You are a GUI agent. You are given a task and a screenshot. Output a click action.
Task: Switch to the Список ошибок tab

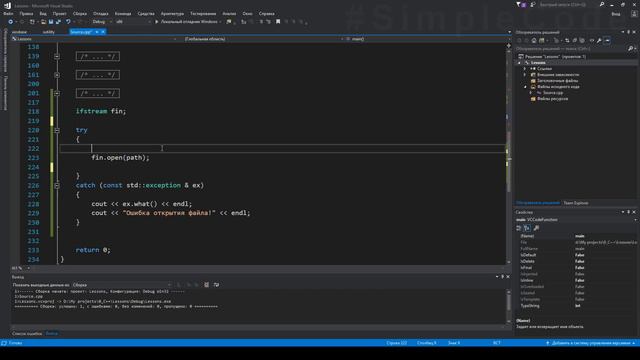[x=27, y=333]
